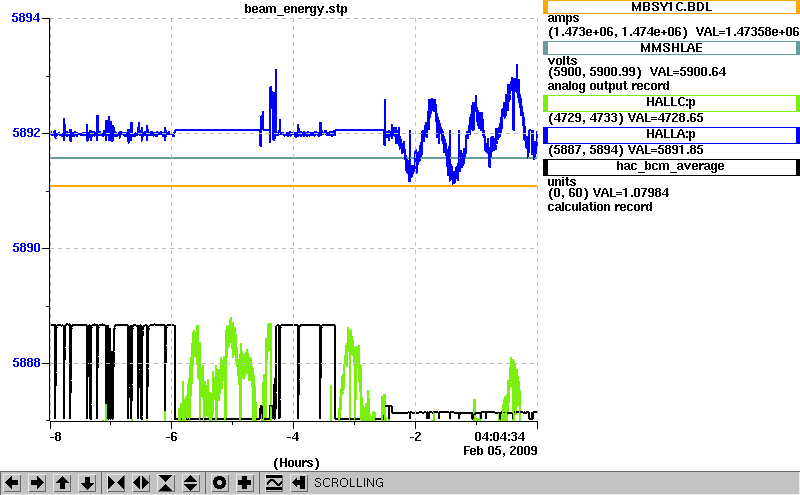Click the horizontal zoom-in bowtie icon
Viewport: 800px width, 495px height.
tap(116, 483)
